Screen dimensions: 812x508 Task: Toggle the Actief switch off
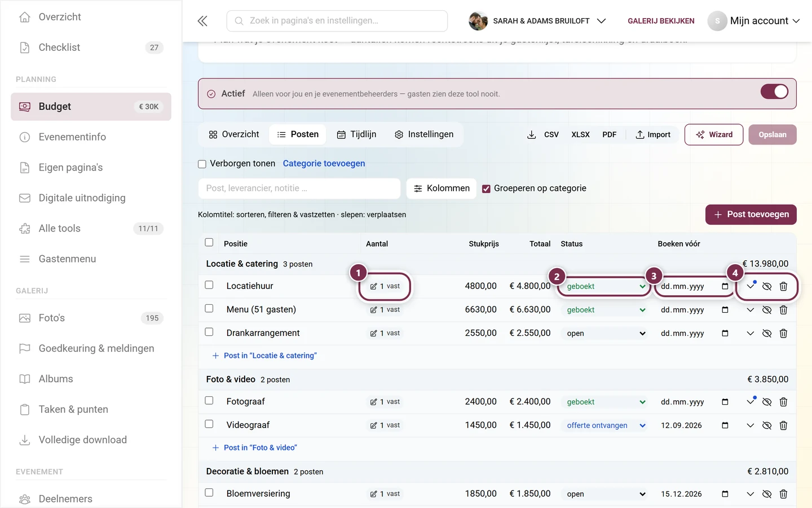[774, 91]
